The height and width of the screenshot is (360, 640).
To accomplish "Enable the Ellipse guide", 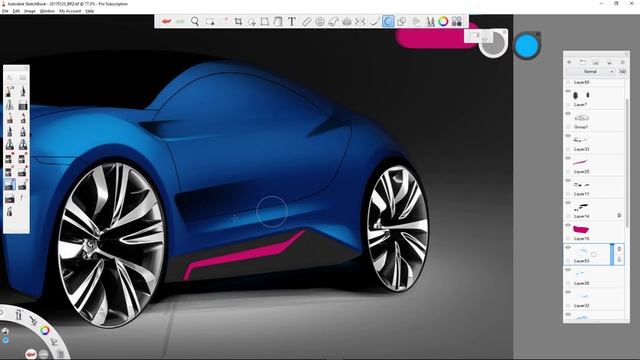I will click(320, 21).
